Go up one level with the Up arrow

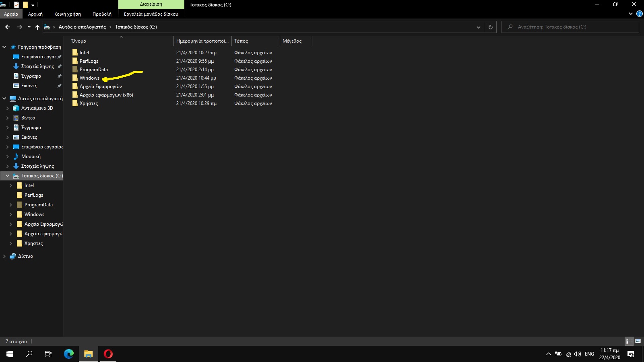coord(37,27)
